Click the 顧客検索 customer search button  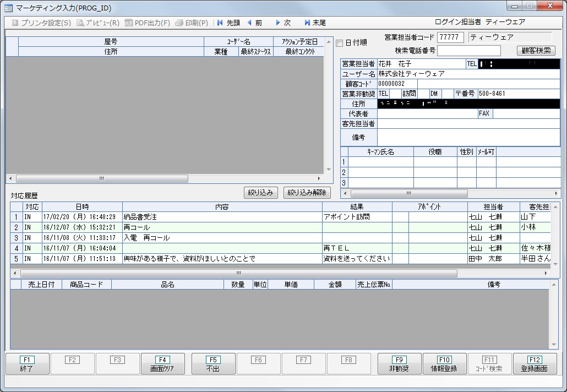tap(538, 50)
